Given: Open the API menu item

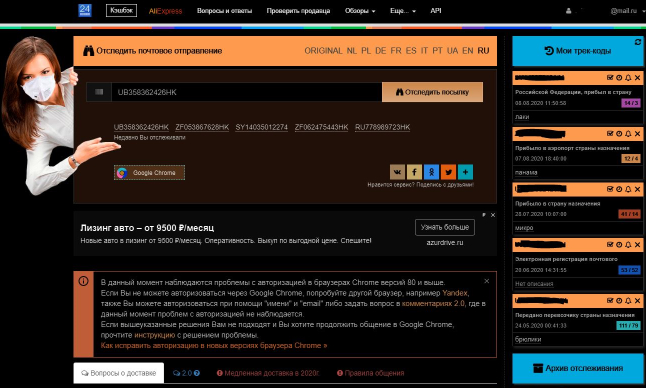Looking at the screenshot, I should (x=436, y=11).
